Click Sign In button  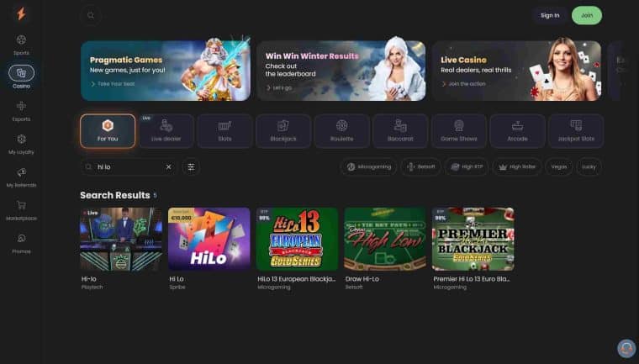pyautogui.click(x=550, y=15)
